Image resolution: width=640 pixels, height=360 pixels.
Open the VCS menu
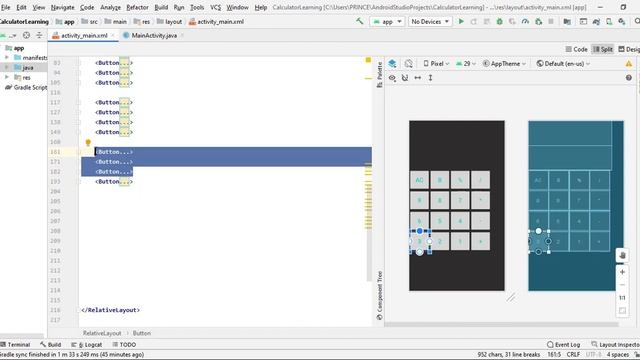click(216, 7)
